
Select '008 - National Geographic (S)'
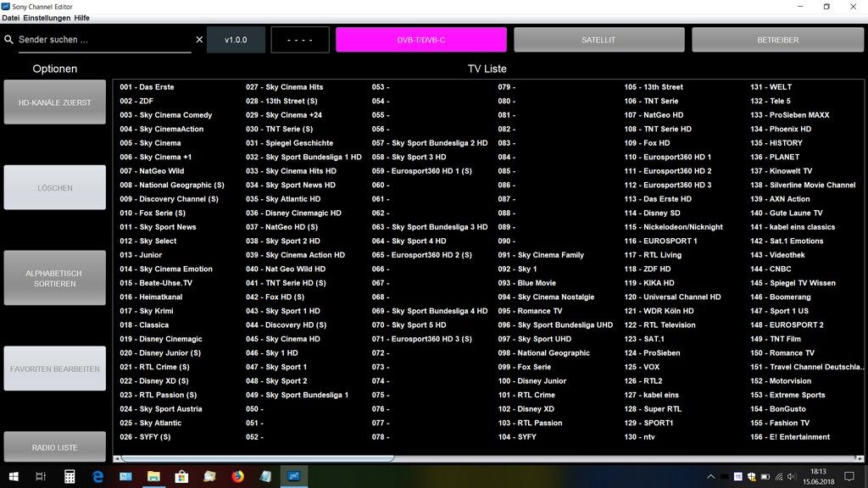[x=172, y=185]
